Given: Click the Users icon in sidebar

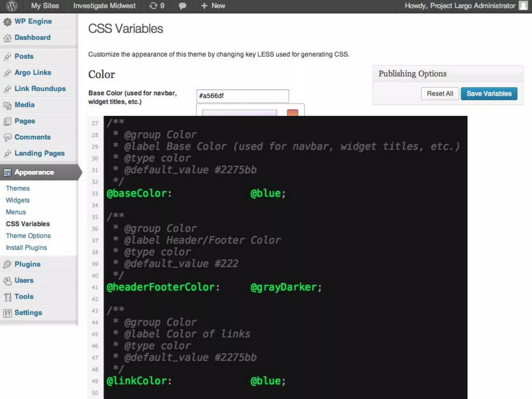Looking at the screenshot, I should pyautogui.click(x=8, y=281).
